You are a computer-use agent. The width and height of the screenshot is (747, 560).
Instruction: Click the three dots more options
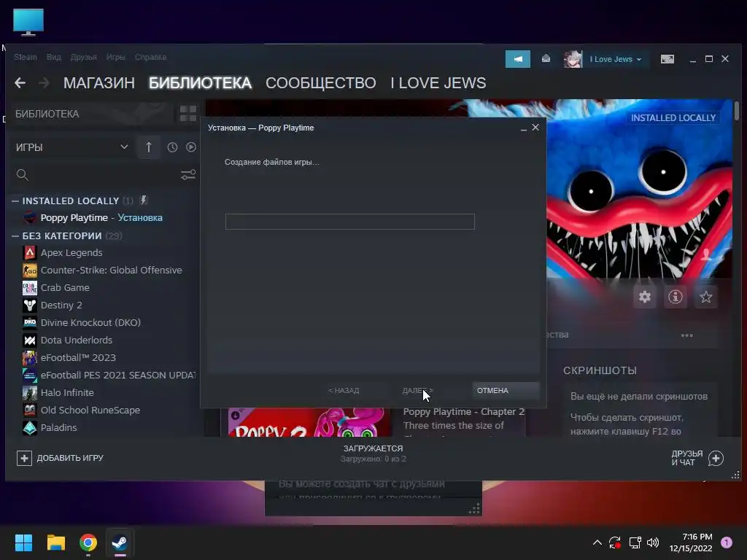[687, 335]
